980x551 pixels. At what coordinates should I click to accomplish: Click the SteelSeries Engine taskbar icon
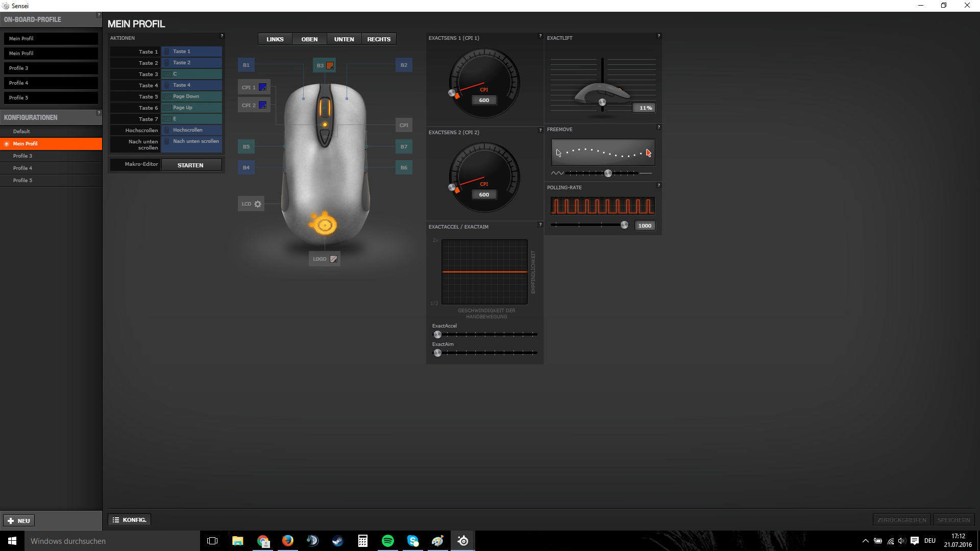[x=463, y=541]
